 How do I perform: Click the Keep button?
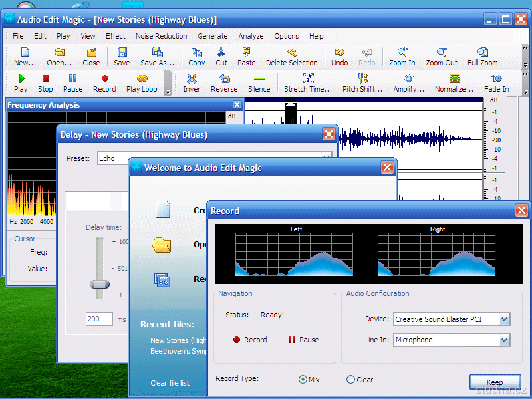pyautogui.click(x=495, y=382)
